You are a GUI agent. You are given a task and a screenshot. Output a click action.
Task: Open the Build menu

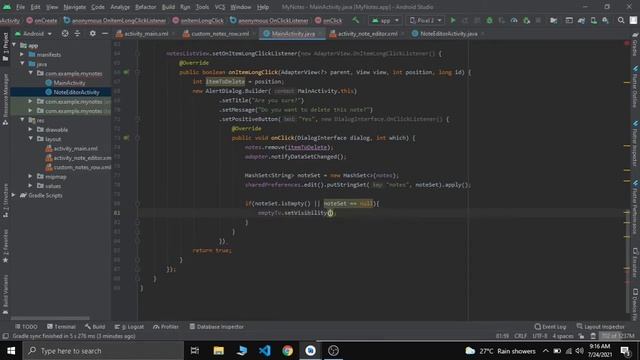point(168,7)
